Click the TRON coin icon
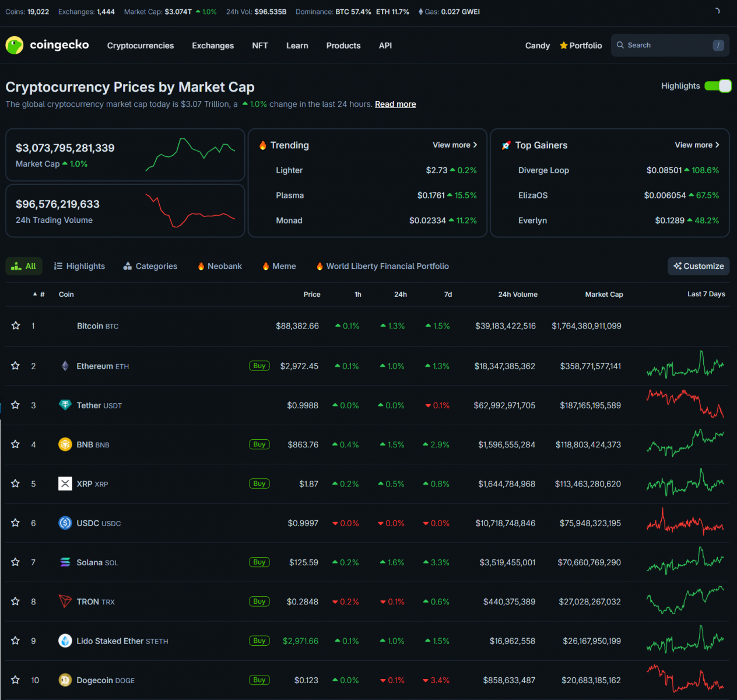This screenshot has width=737, height=700. click(65, 601)
